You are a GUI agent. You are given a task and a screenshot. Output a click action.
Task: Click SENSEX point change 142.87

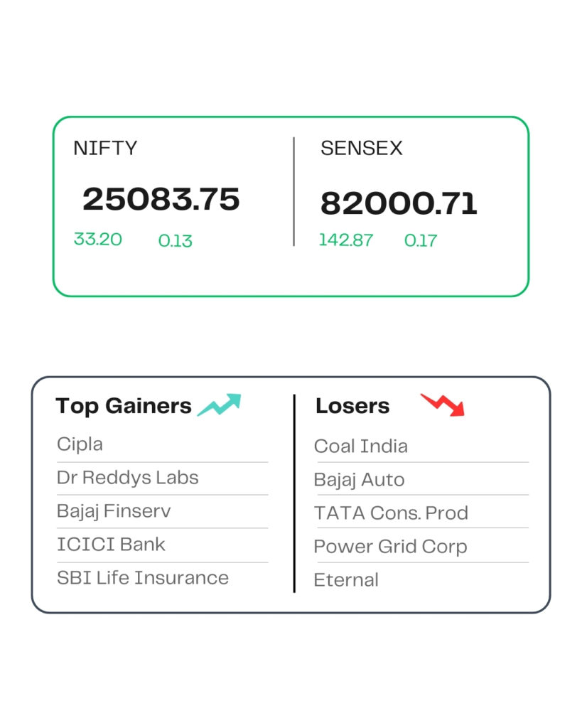pyautogui.click(x=346, y=240)
